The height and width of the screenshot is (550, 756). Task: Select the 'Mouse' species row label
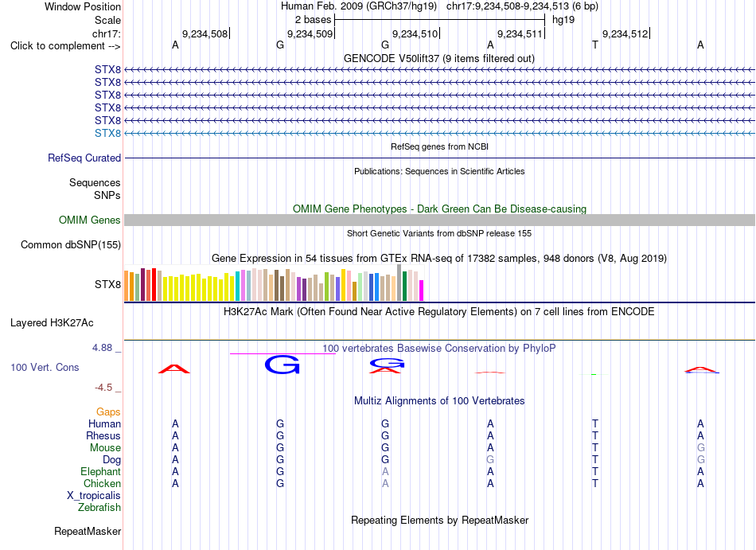(x=105, y=448)
